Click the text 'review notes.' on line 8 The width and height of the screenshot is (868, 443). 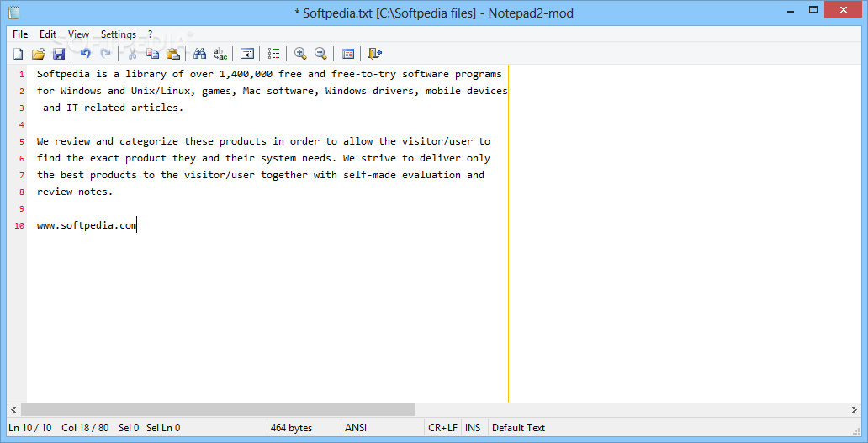click(x=75, y=192)
